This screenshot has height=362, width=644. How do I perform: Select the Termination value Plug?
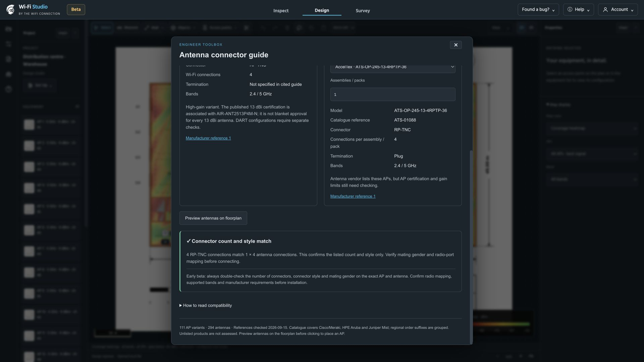[398, 156]
